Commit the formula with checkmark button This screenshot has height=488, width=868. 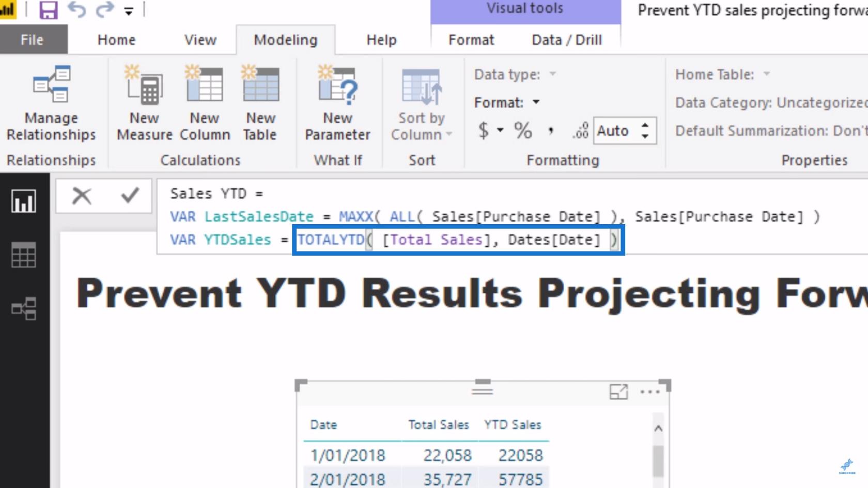tap(130, 196)
